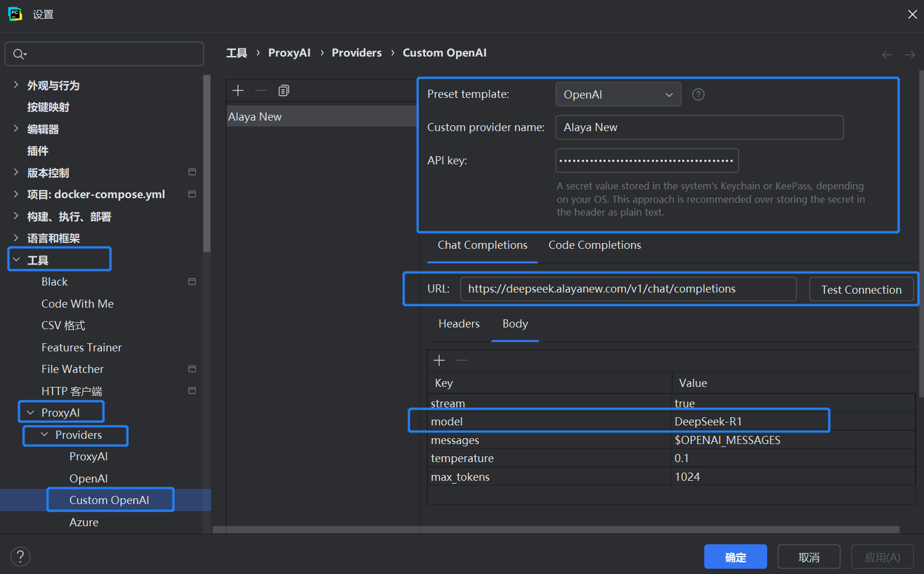This screenshot has height=574, width=924.
Task: Add a new body key row
Action: click(x=439, y=361)
